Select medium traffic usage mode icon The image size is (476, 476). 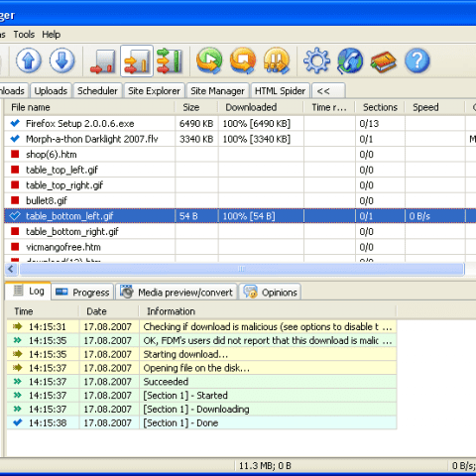[137, 61]
